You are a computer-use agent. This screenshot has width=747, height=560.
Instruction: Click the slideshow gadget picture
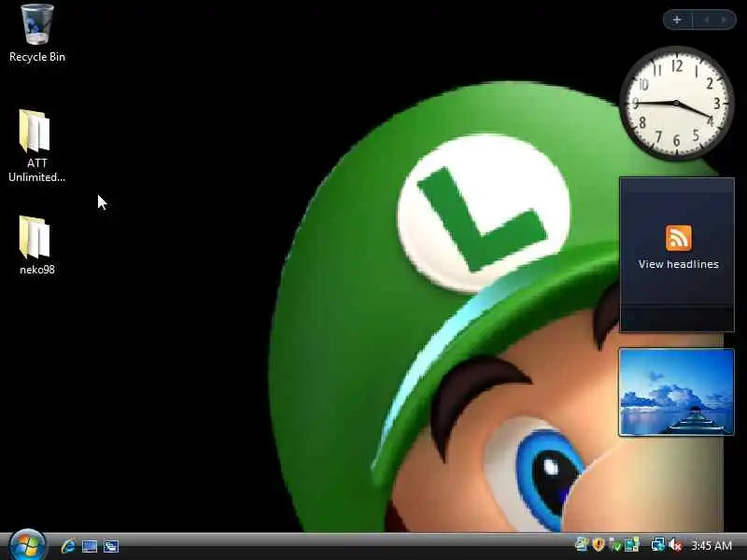(676, 392)
